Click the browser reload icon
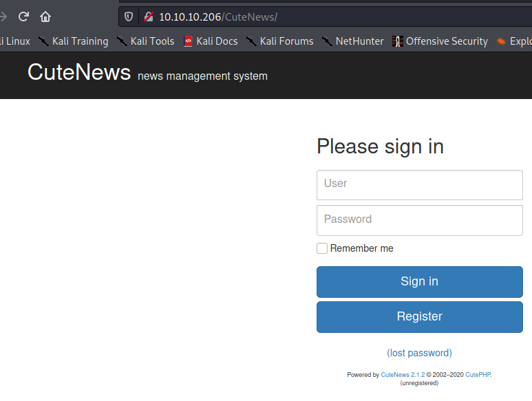 tap(23, 17)
